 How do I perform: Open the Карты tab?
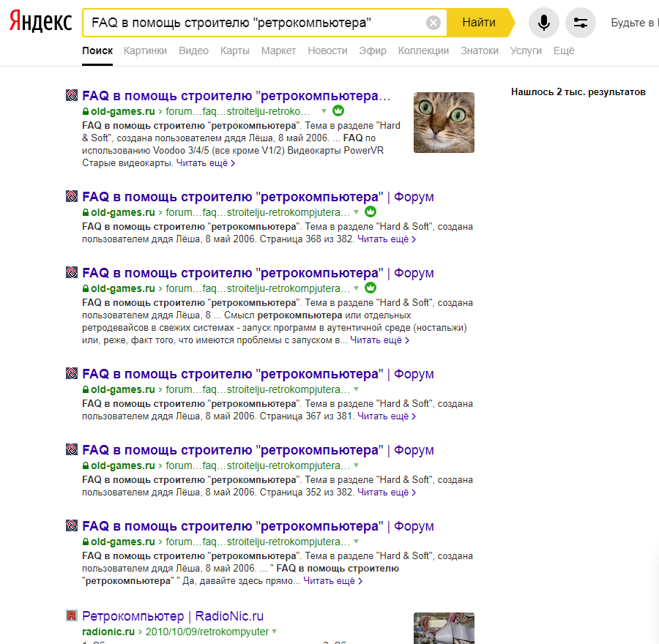pos(235,50)
